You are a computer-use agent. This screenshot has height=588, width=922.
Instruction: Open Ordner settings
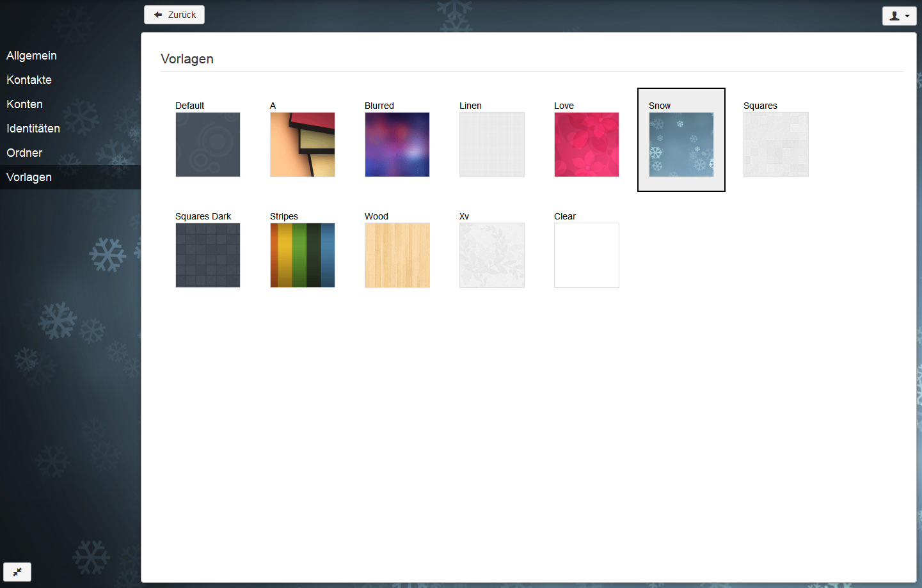click(24, 153)
